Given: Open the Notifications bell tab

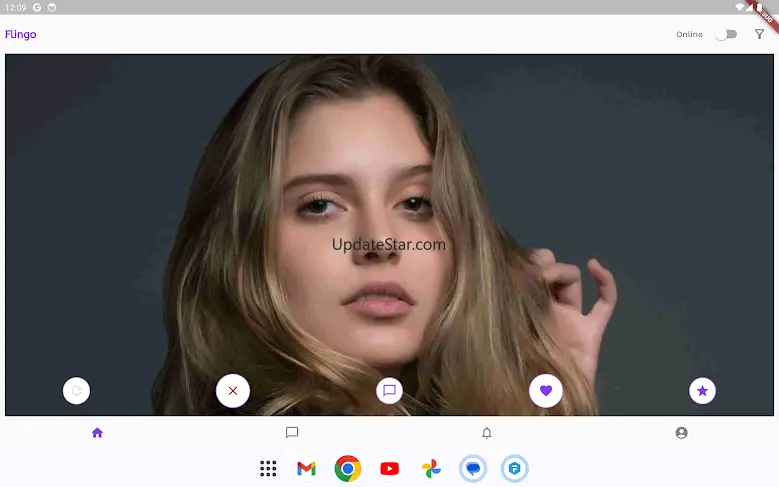Looking at the screenshot, I should 487,433.
